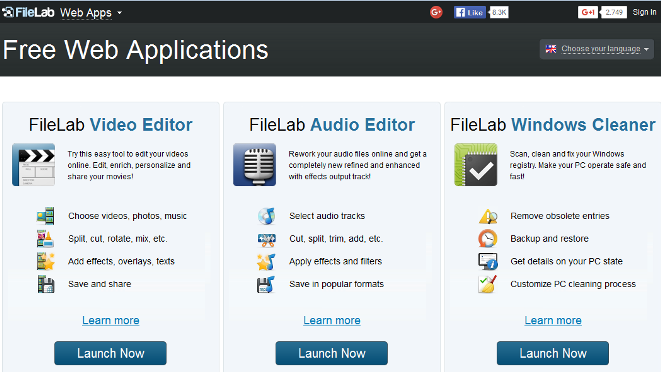This screenshot has height=372, width=661.
Task: Click the Get details on PC state icon
Action: [488, 261]
